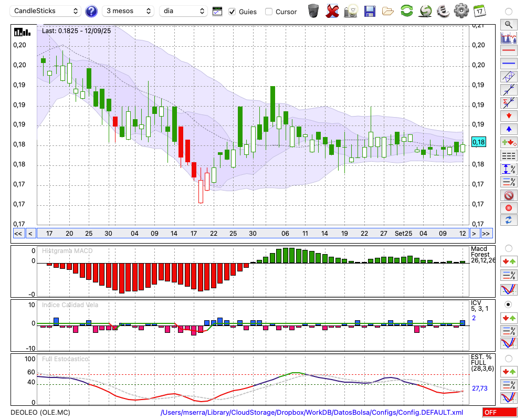525x420 pixels.
Task: Click the bar chart icon in chart corner
Action: tap(22, 32)
